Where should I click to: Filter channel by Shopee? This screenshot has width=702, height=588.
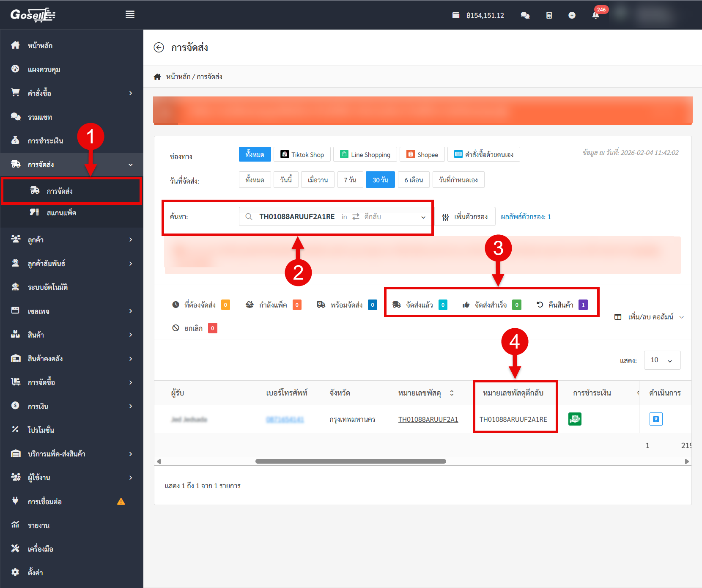pos(422,155)
